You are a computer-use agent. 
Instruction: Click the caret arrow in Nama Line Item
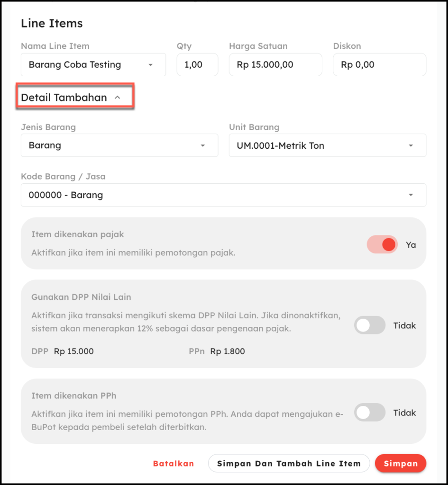(x=150, y=65)
